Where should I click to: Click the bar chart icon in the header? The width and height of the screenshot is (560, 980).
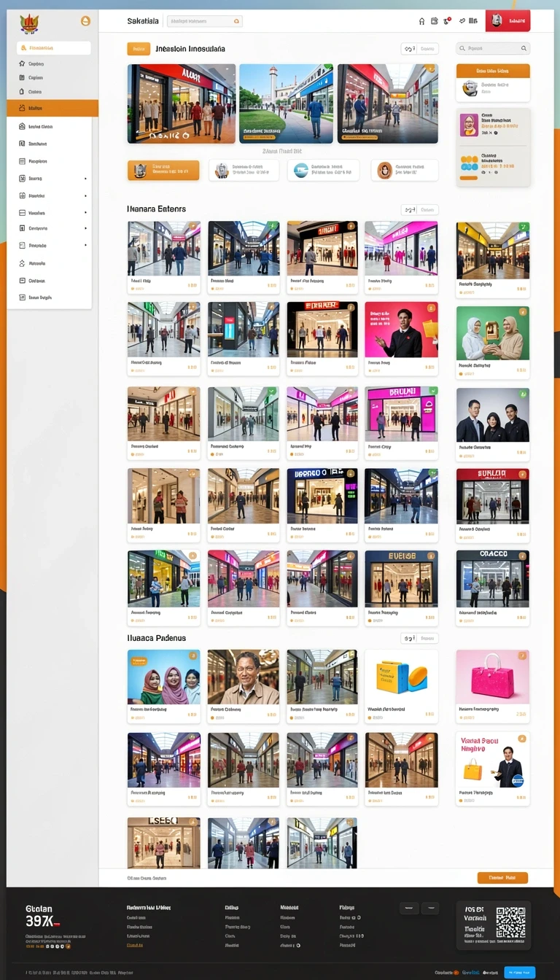coord(473,21)
